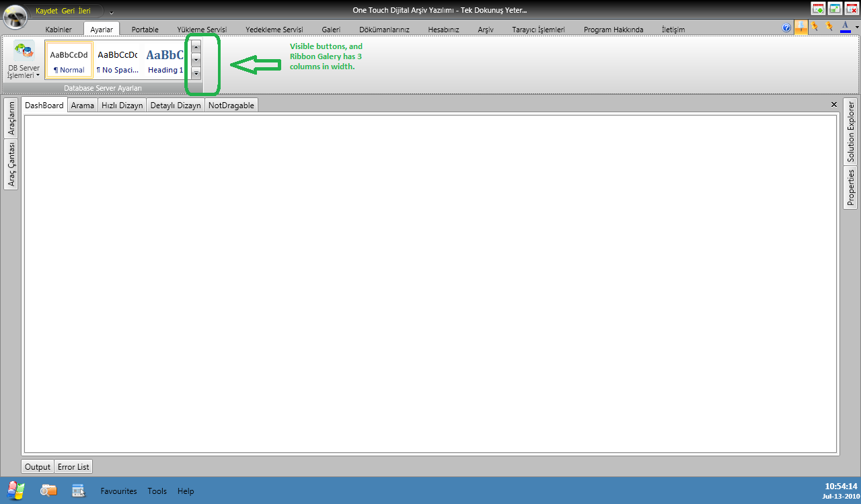
Task: Show the Error List panel tab
Action: (73, 466)
